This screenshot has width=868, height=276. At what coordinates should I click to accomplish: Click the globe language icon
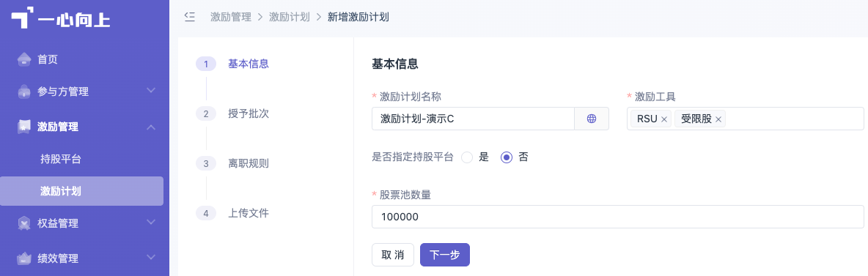pyautogui.click(x=591, y=119)
